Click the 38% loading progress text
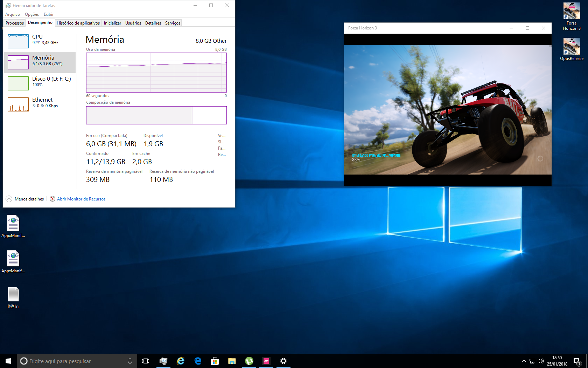Image resolution: width=588 pixels, height=368 pixels. pos(356,160)
